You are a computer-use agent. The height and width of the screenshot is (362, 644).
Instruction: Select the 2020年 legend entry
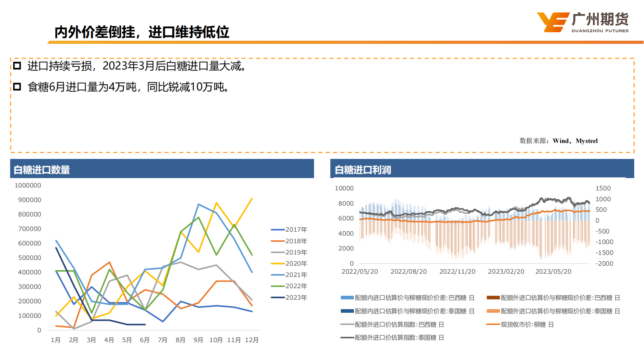(289, 264)
